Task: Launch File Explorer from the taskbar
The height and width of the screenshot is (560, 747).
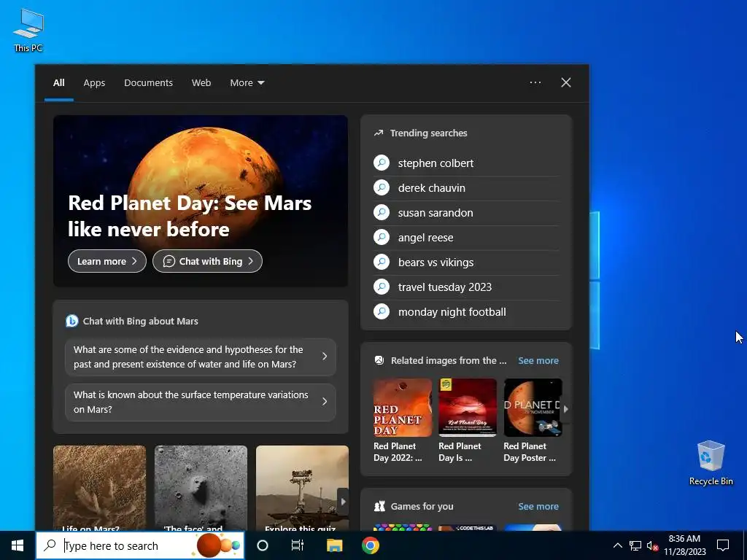Action: pyautogui.click(x=334, y=545)
